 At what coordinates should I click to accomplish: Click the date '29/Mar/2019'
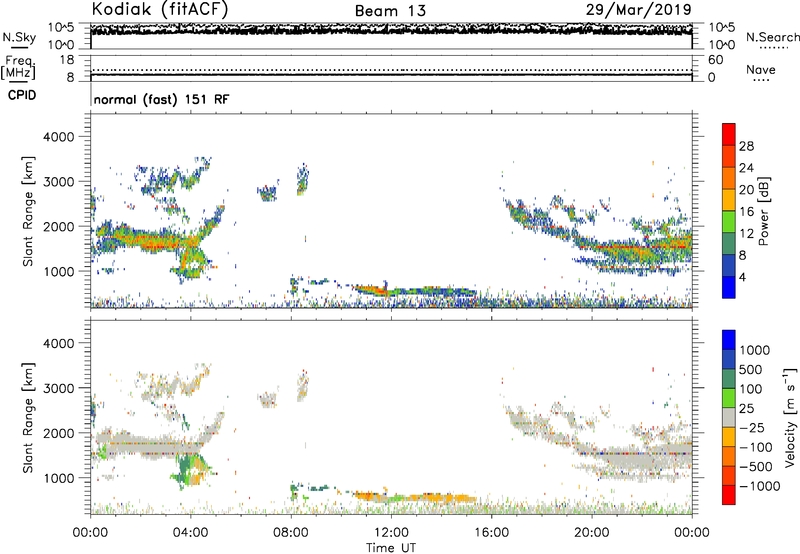(x=638, y=10)
